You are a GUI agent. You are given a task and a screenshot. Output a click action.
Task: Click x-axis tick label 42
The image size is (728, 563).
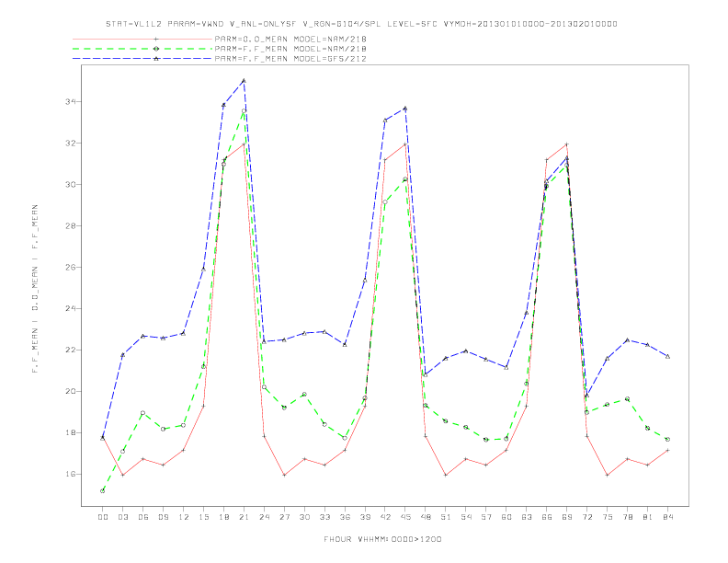385,517
